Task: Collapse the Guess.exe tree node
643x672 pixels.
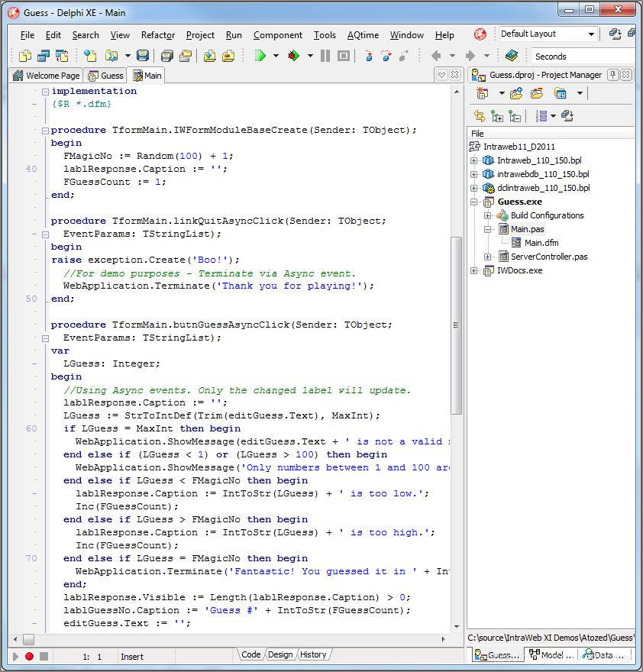Action: (x=473, y=202)
